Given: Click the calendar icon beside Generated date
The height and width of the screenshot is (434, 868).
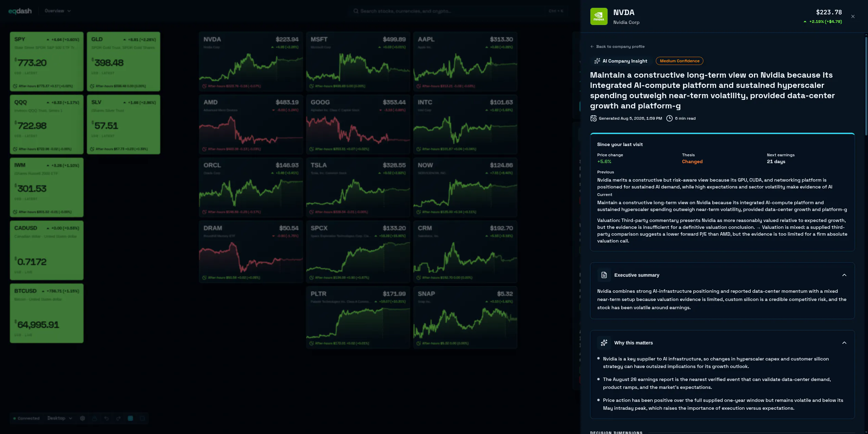Looking at the screenshot, I should pyautogui.click(x=593, y=118).
